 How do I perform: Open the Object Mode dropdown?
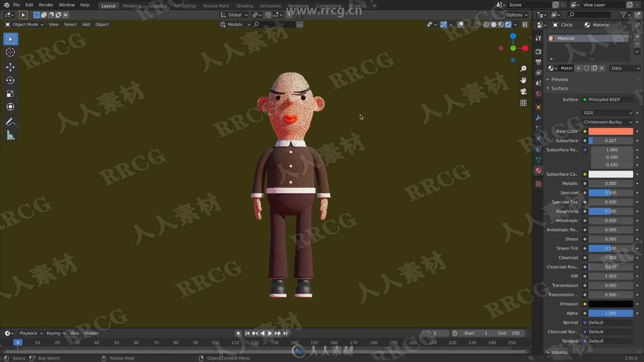tap(24, 24)
